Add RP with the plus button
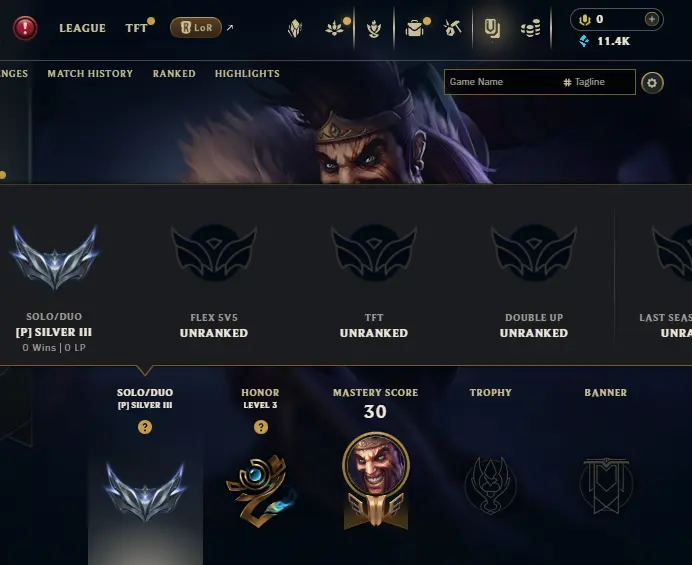692x565 pixels. point(652,19)
